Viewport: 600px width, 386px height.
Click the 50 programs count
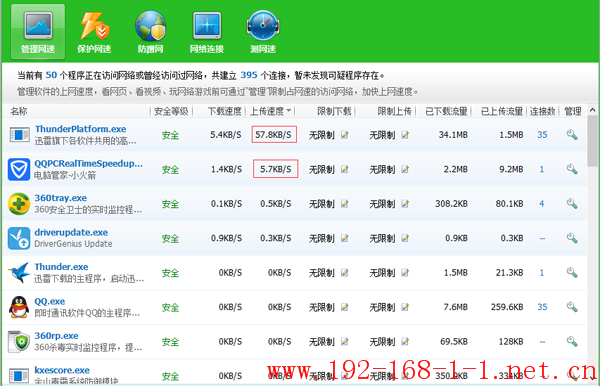[x=51, y=75]
